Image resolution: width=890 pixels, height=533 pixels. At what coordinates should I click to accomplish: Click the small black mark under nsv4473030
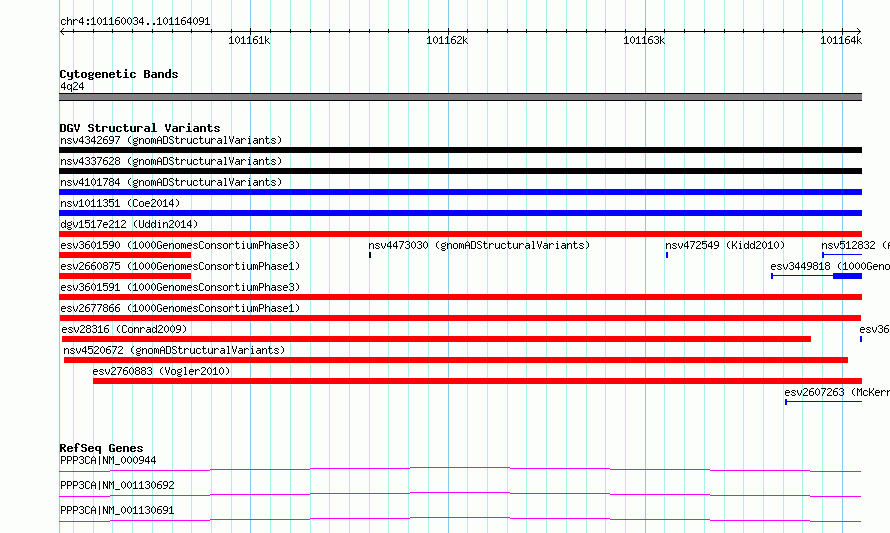pos(370,255)
